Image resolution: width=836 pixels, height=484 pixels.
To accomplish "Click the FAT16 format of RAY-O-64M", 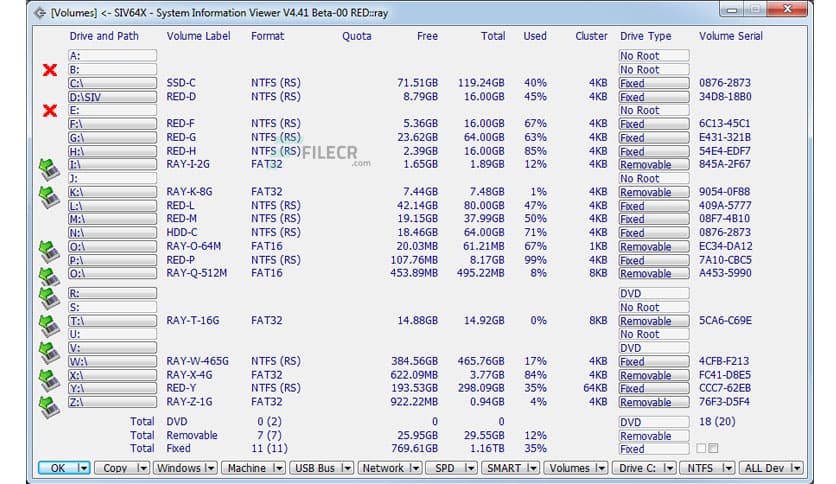I will click(267, 246).
